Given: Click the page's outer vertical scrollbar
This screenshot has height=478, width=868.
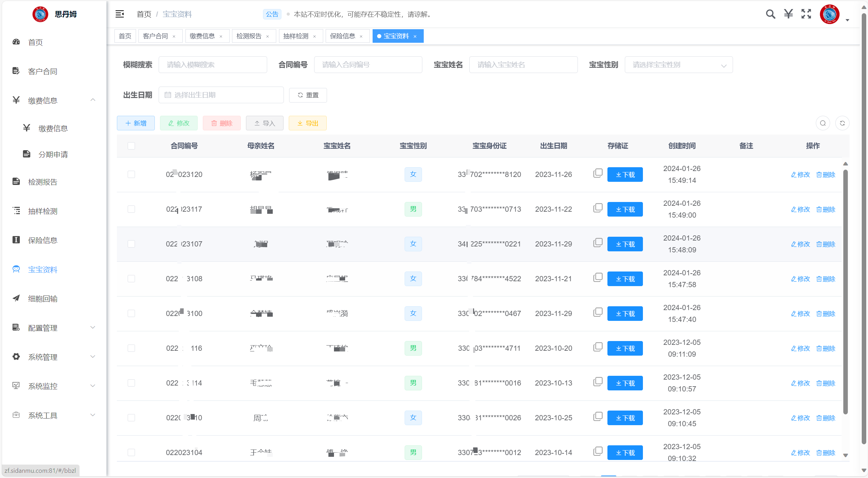Looking at the screenshot, I should point(864,229).
